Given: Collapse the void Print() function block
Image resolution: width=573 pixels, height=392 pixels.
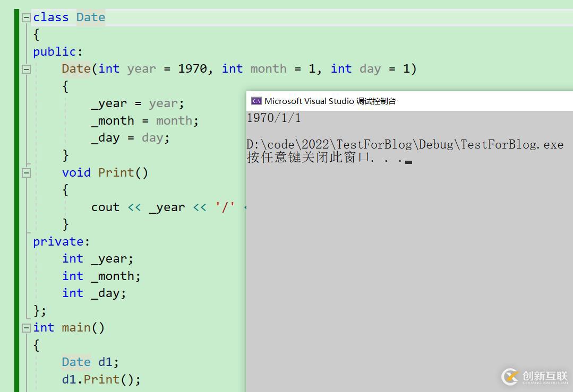Looking at the screenshot, I should [x=26, y=172].
